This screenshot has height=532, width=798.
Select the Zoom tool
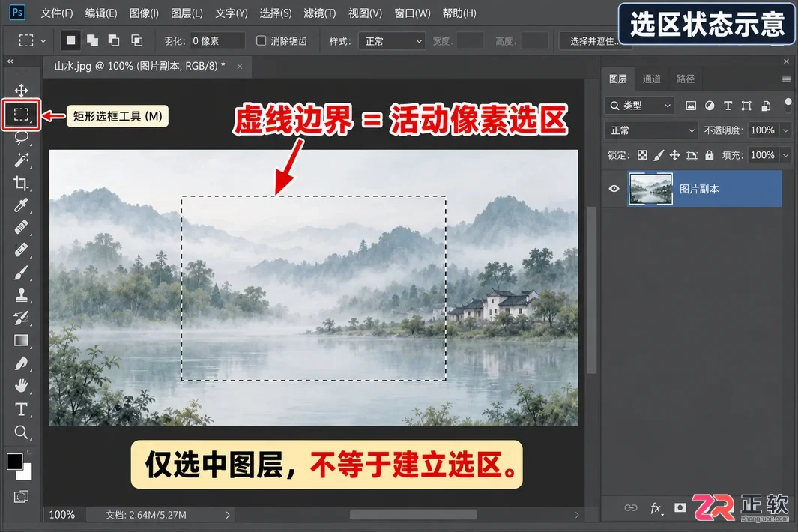pos(21,432)
